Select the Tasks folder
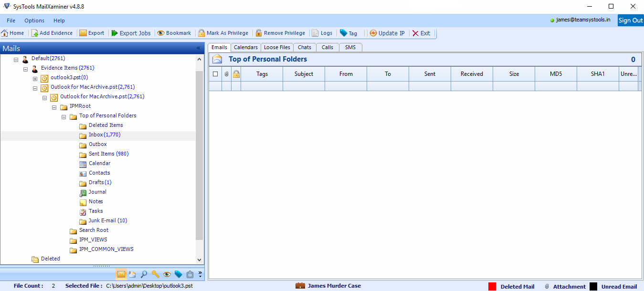This screenshot has height=291, width=644. pyautogui.click(x=96, y=211)
